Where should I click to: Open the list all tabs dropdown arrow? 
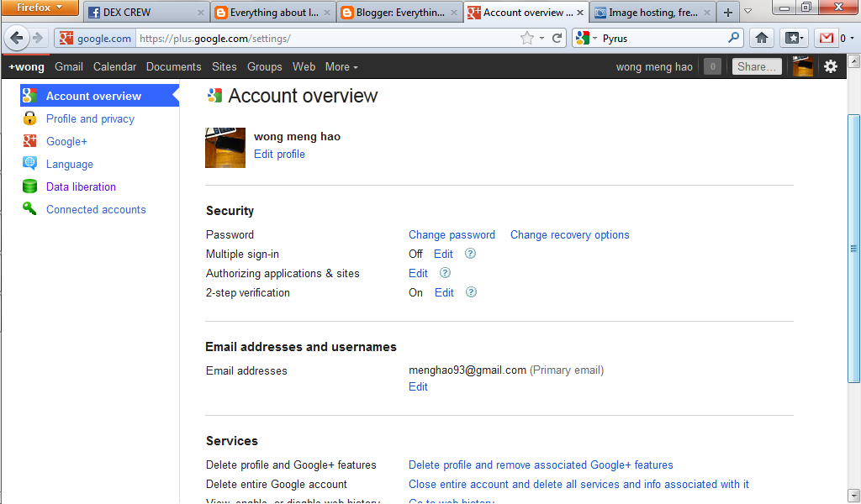(747, 12)
